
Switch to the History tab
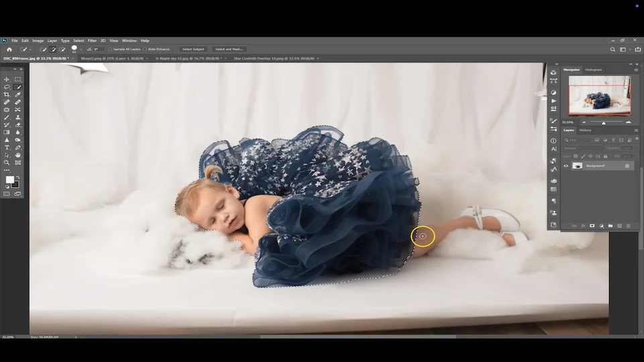585,130
